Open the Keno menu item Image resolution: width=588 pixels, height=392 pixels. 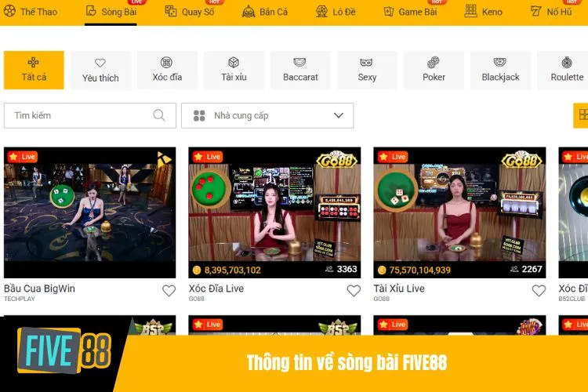click(484, 12)
